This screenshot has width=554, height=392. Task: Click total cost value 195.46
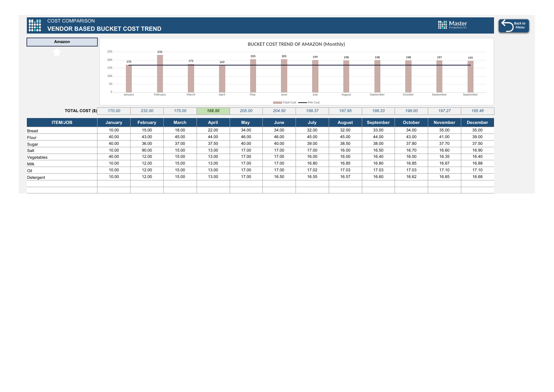477,111
